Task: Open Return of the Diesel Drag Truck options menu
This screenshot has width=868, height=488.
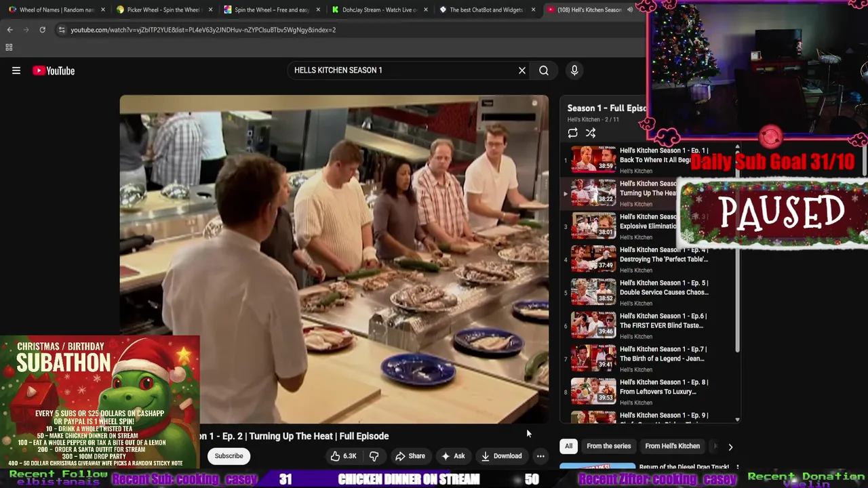Action: coord(737,468)
